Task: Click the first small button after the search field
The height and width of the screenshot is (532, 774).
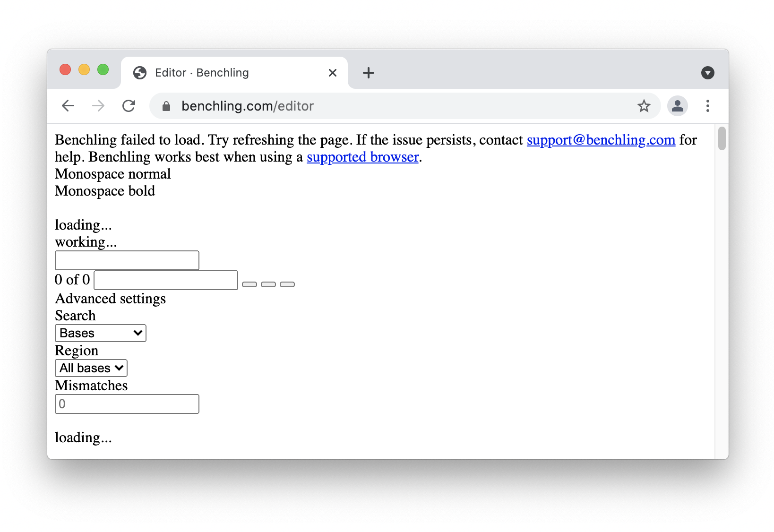Action: click(x=249, y=284)
